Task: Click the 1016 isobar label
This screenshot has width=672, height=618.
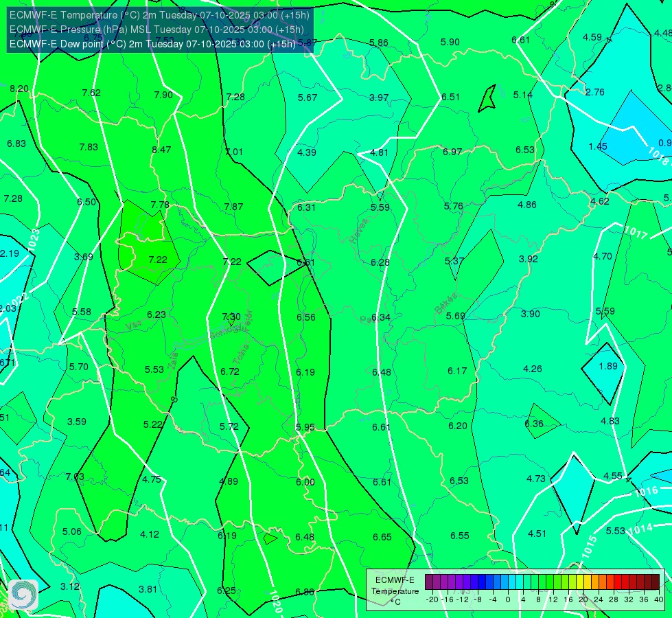Action: (646, 492)
